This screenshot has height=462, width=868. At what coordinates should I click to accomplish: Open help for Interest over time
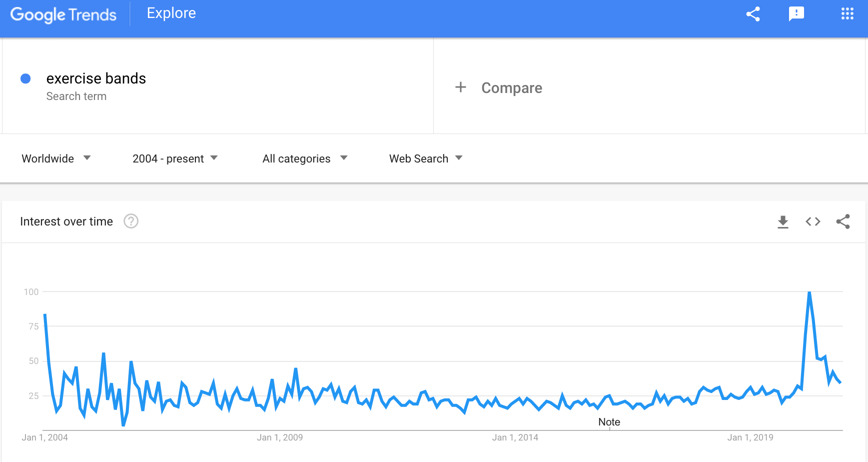(x=131, y=221)
